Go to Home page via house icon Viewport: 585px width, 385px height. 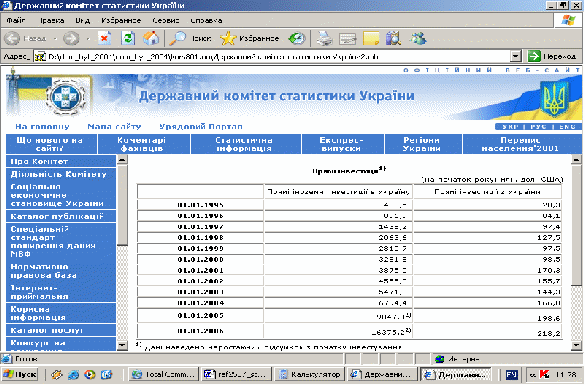[x=151, y=38]
